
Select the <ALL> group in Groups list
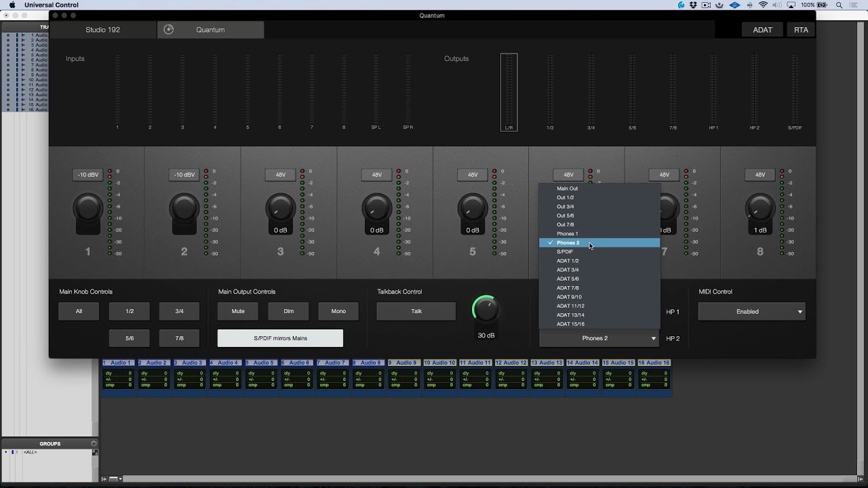coord(31,452)
